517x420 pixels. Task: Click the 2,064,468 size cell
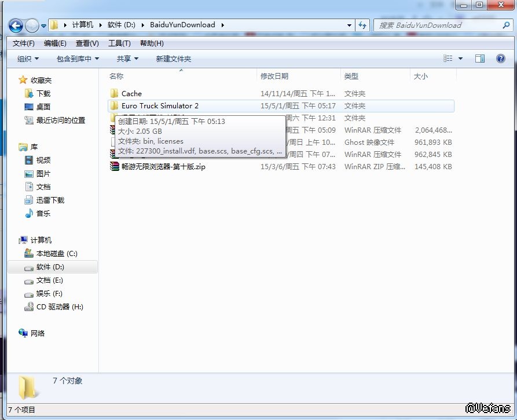[x=433, y=130]
